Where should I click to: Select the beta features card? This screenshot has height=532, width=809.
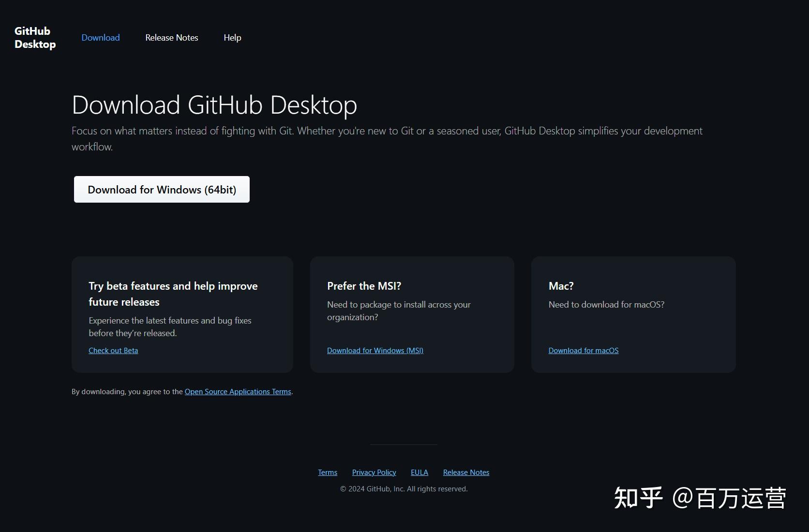point(182,314)
